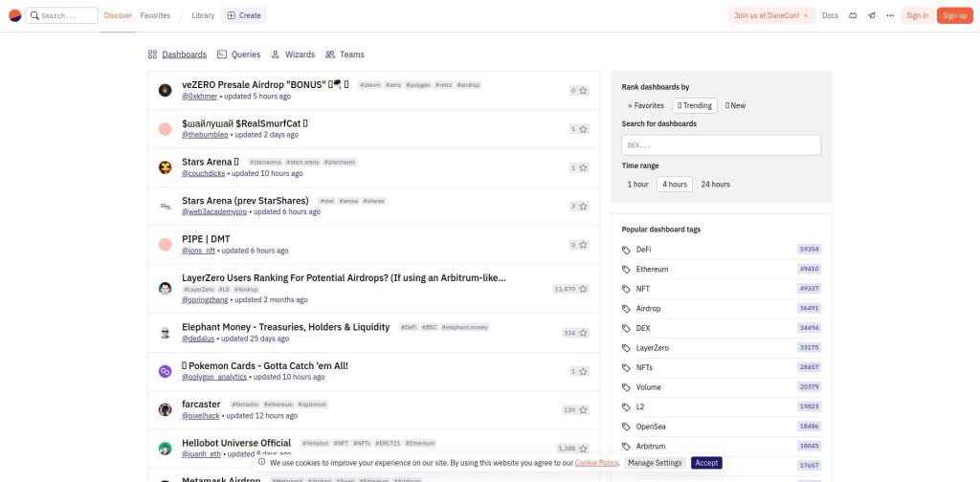This screenshot has width=980, height=482.
Task: Open the three-dots more menu in header
Action: coord(890,15)
